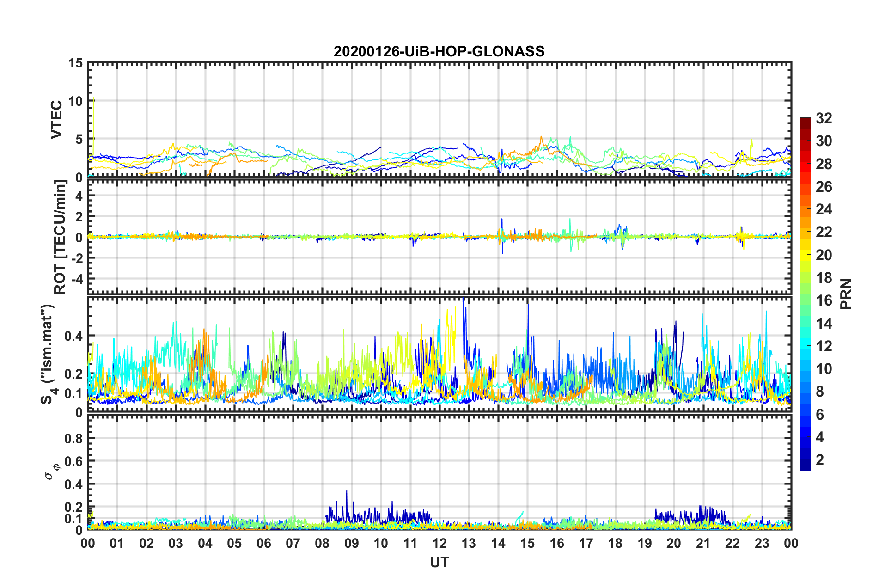
Task: Select the UT axis tick label "23"
Action: pyautogui.click(x=762, y=543)
